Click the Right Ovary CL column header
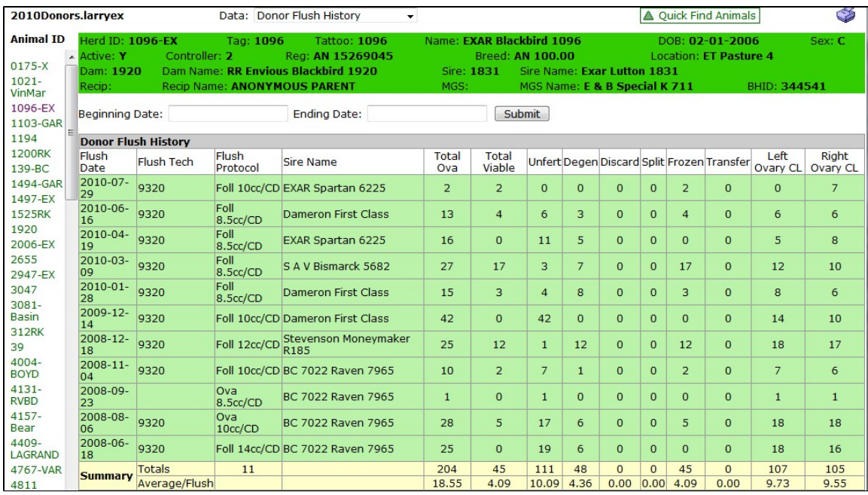This screenshot has height=495, width=868. pos(834,162)
